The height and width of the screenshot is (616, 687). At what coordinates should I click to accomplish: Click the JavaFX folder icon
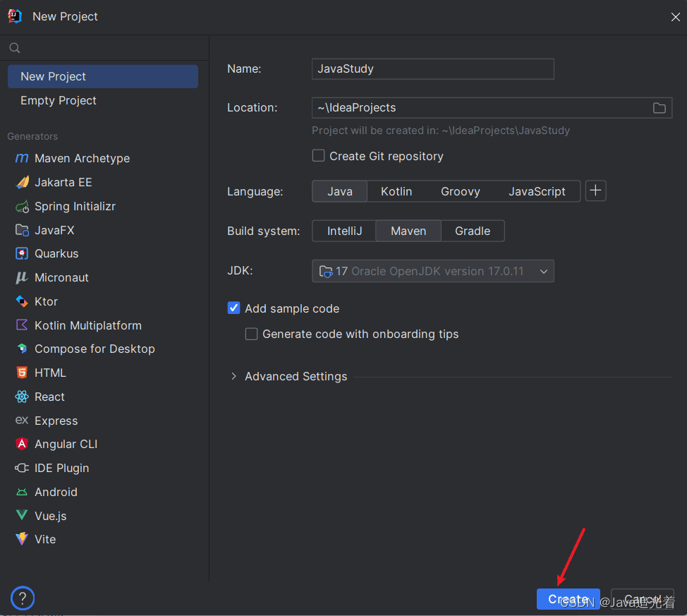tap(22, 230)
